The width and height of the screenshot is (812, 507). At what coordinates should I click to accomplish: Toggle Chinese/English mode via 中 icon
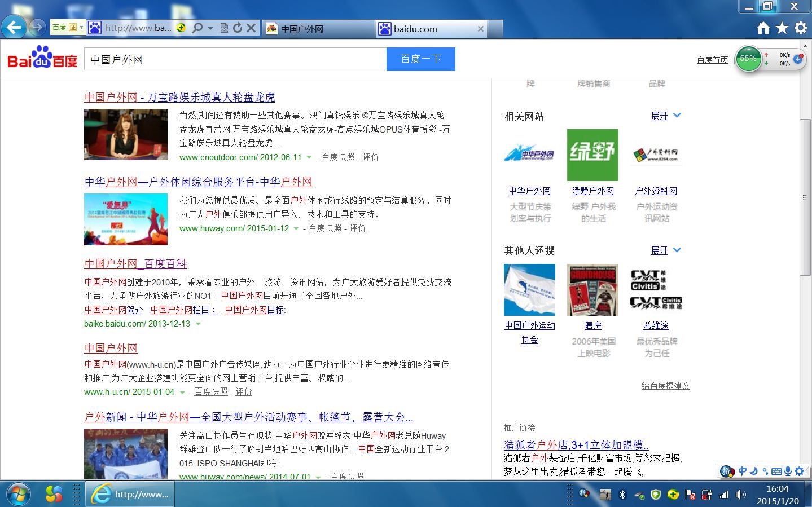click(743, 471)
